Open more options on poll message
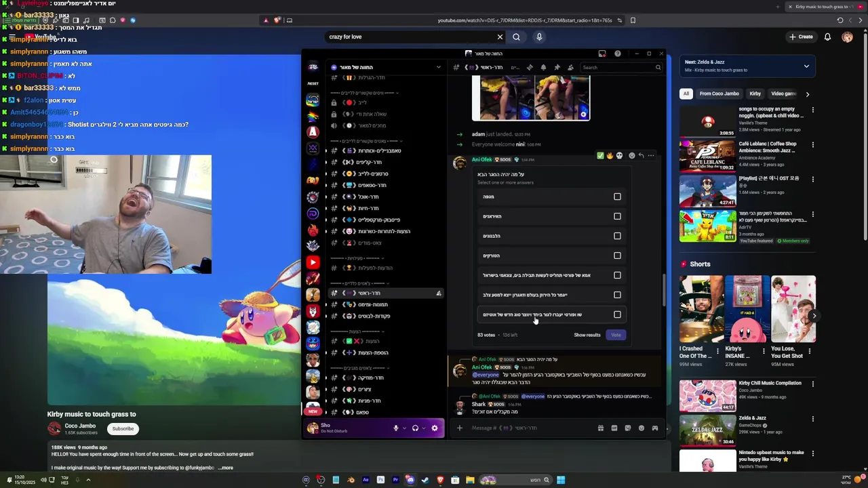 (x=651, y=155)
